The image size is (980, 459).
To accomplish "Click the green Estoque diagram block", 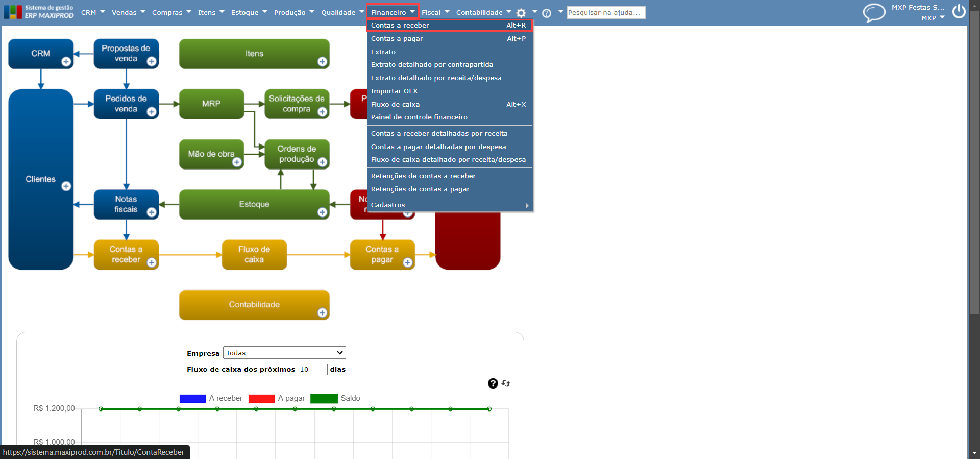I will [254, 205].
